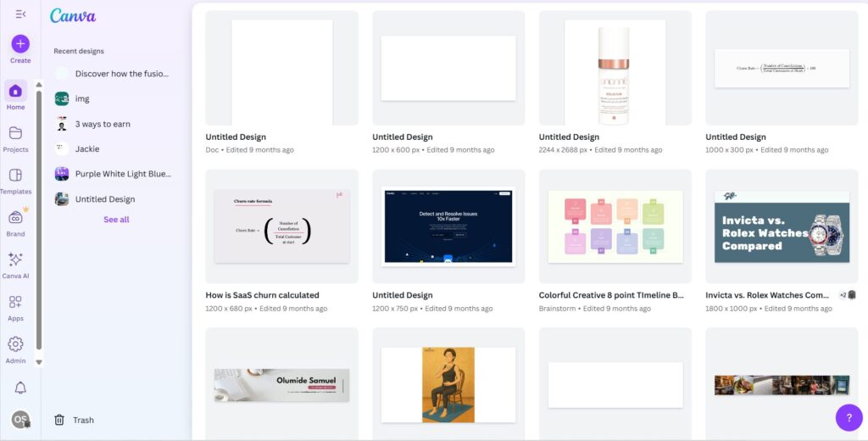The width and height of the screenshot is (868, 441).
Task: Open the Olumide Samuel banner thumbnail
Action: pos(281,384)
